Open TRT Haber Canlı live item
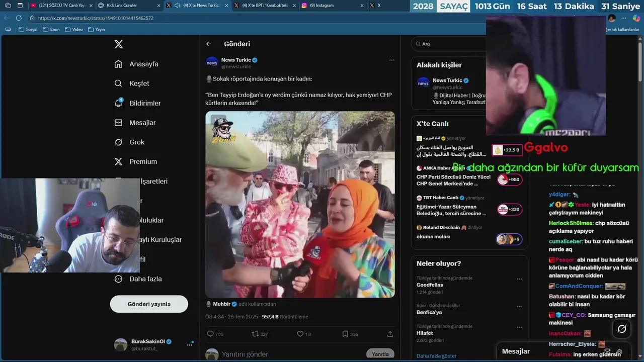The image size is (644, 362). pos(469,206)
